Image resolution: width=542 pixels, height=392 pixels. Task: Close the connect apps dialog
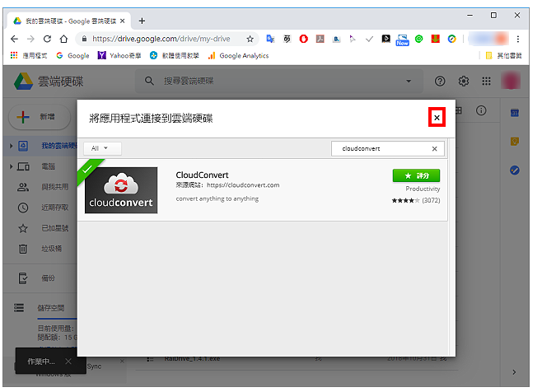437,118
